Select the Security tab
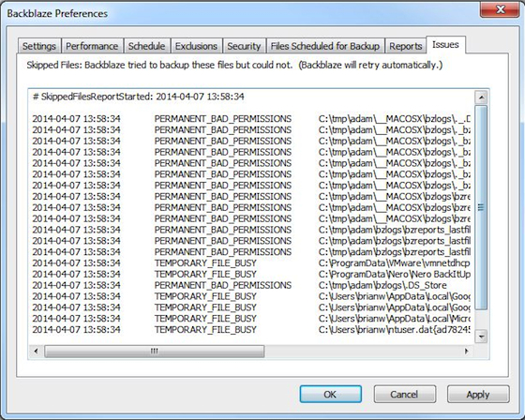Image resolution: width=525 pixels, height=420 pixels. (244, 46)
